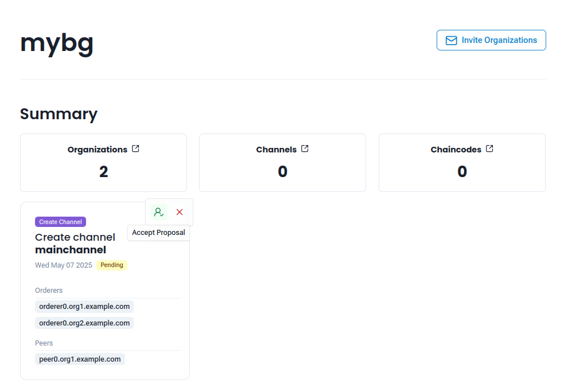Open the Channels summary card
The height and width of the screenshot is (392, 568).
click(282, 163)
